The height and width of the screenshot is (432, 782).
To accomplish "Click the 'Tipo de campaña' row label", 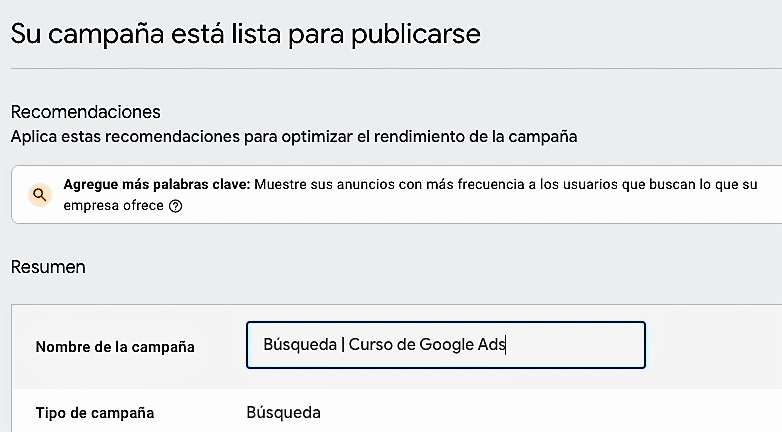I will coord(95,413).
